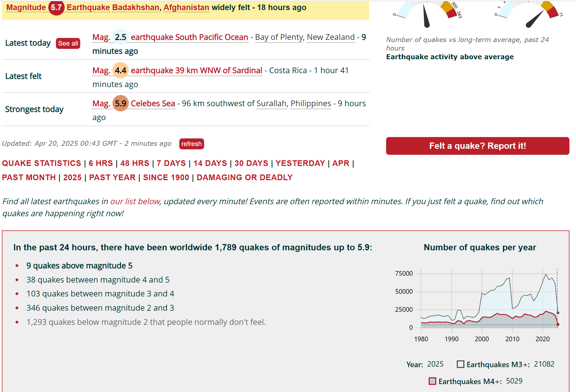Open the Celebes Sea earthquake link
The width and height of the screenshot is (576, 392).
point(153,103)
